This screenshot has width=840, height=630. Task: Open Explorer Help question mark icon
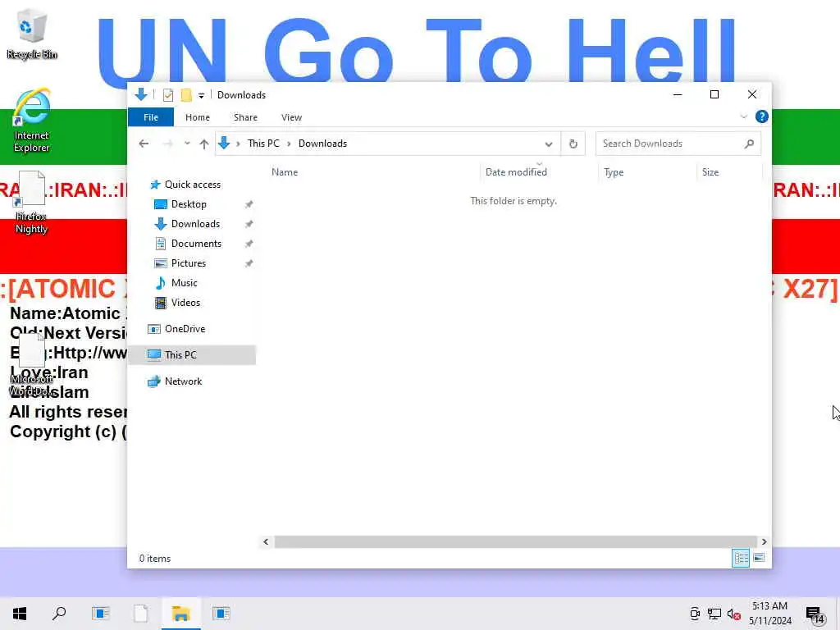click(761, 116)
